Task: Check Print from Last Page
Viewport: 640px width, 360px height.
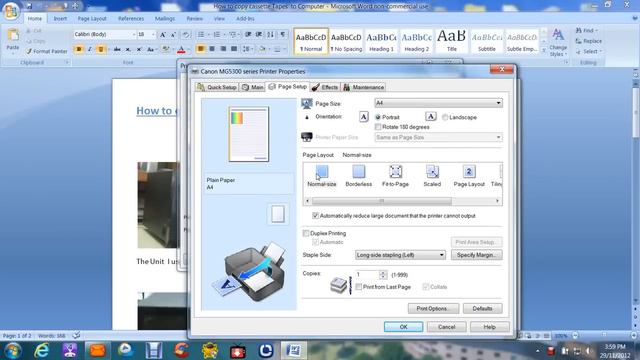Action: tap(358, 287)
